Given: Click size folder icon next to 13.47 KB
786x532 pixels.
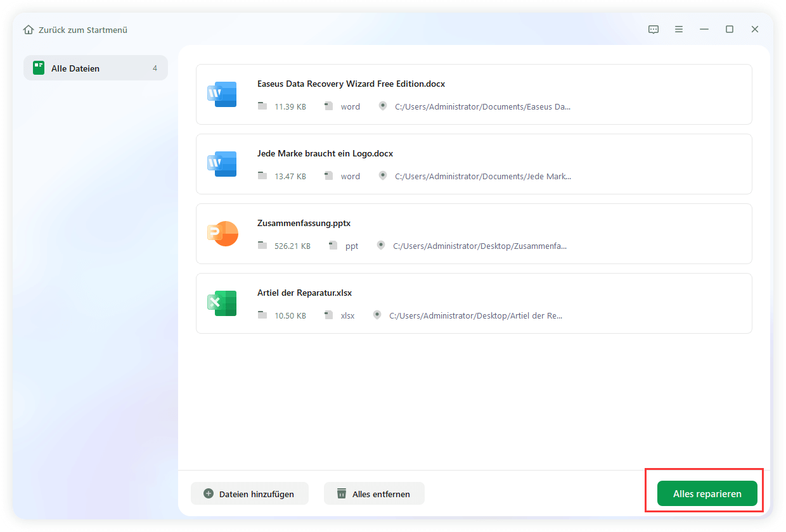Looking at the screenshot, I should pyautogui.click(x=262, y=176).
